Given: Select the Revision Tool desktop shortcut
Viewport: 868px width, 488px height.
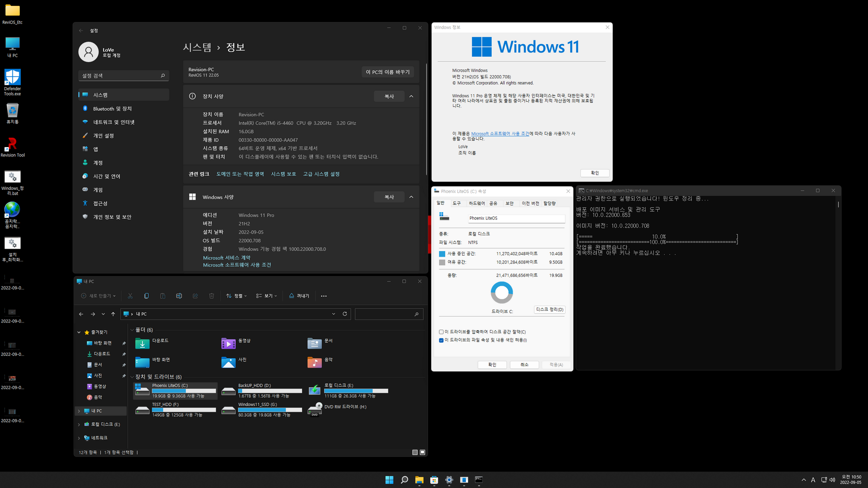Looking at the screenshot, I should (x=13, y=147).
